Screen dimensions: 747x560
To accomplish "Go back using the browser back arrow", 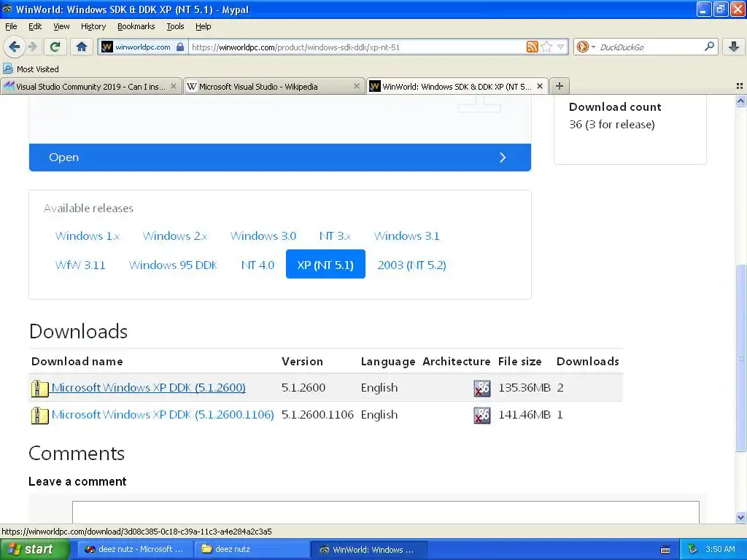I will pyautogui.click(x=14, y=47).
